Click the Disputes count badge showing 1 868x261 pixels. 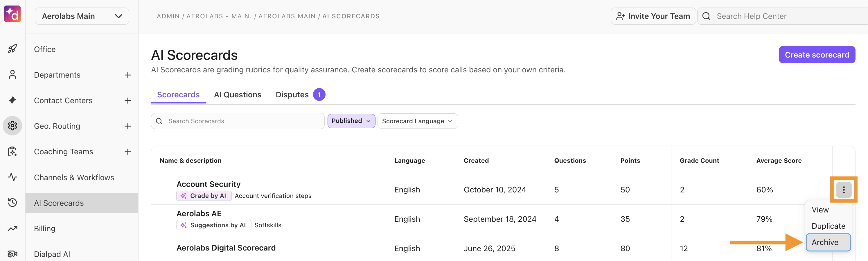319,95
